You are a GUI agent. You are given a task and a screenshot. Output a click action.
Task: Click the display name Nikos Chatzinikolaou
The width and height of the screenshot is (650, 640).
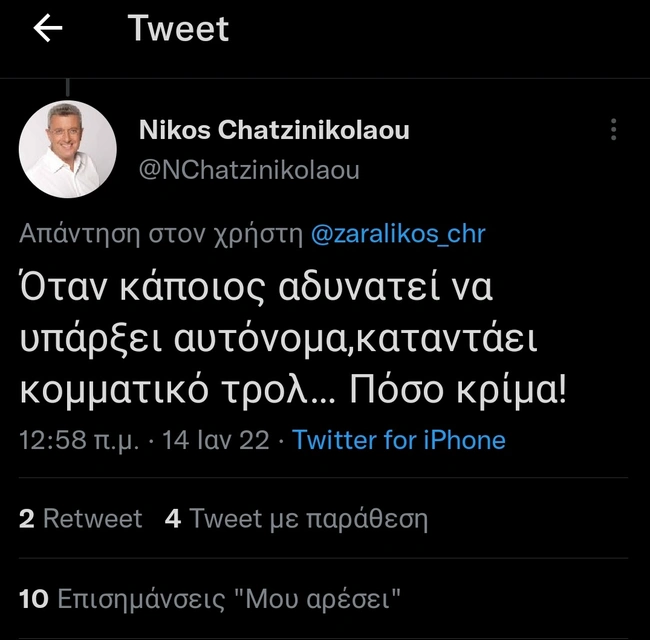pyautogui.click(x=274, y=131)
